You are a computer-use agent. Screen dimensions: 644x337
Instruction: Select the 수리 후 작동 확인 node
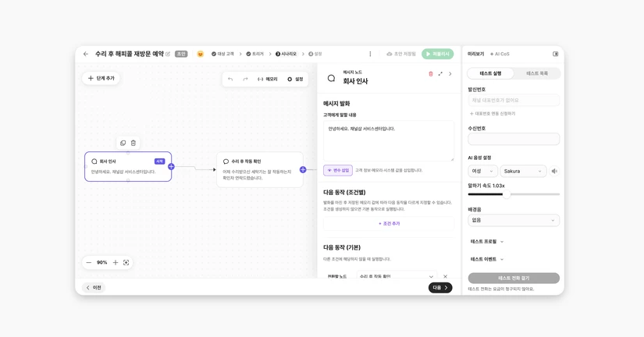coord(260,169)
